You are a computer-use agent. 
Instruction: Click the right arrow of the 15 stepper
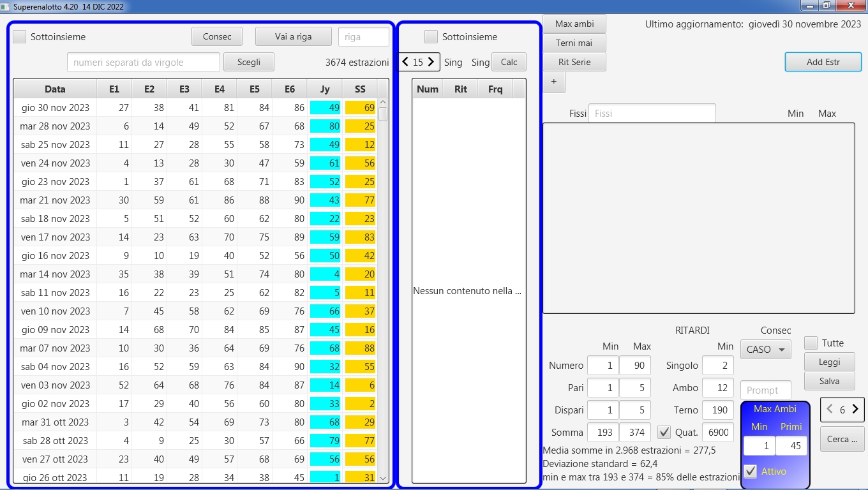pos(431,62)
